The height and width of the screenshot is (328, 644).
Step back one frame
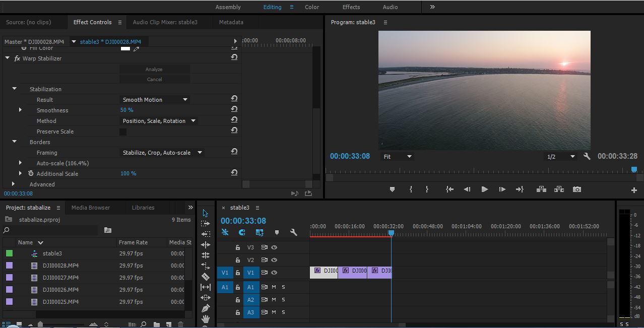tap(467, 189)
